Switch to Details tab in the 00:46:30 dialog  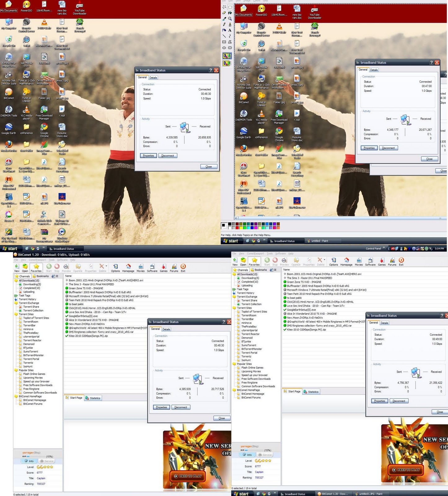coord(153,77)
